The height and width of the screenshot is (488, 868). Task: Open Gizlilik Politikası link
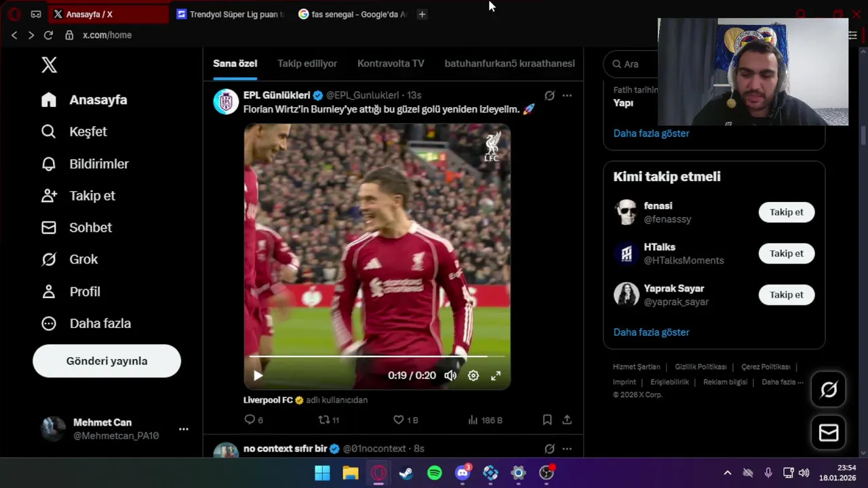coord(701,367)
